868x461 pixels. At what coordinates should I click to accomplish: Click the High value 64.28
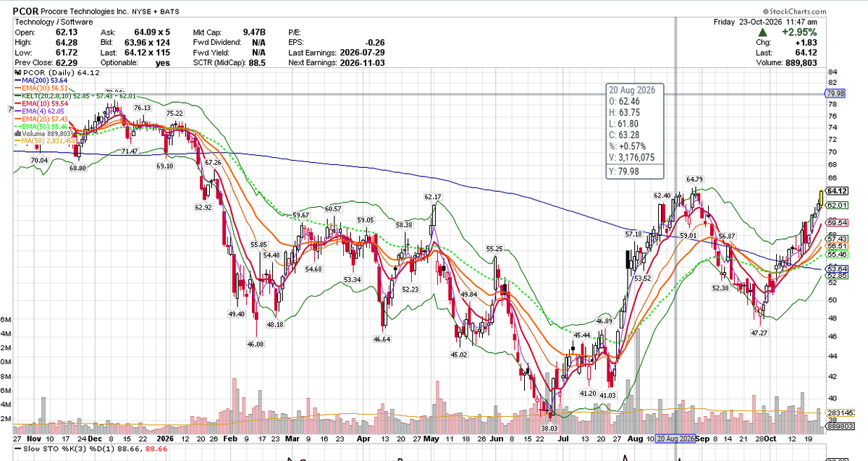coord(67,43)
